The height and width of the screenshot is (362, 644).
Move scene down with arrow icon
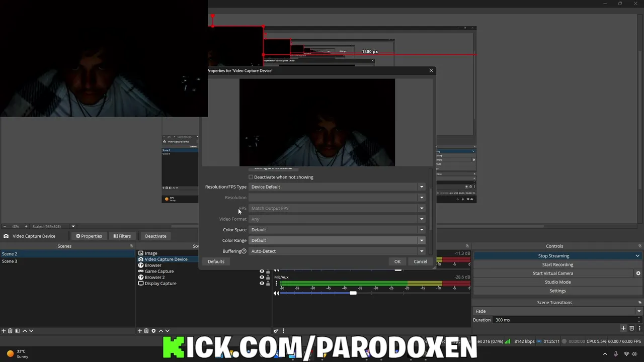[31, 331]
